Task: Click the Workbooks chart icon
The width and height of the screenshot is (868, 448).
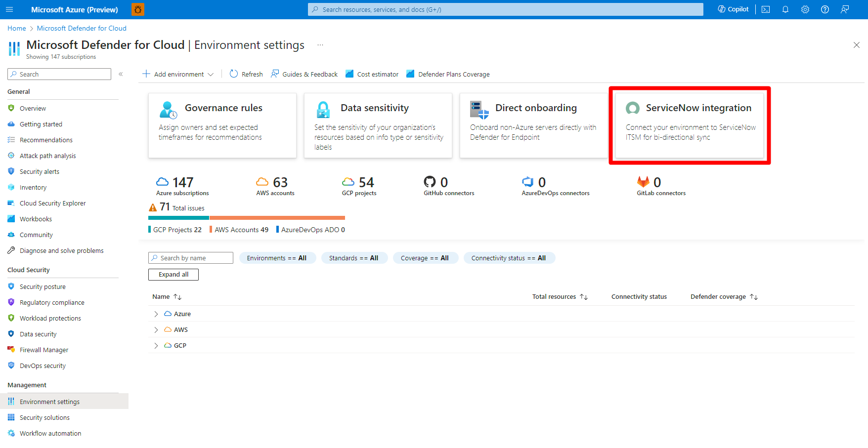Action: click(x=11, y=219)
